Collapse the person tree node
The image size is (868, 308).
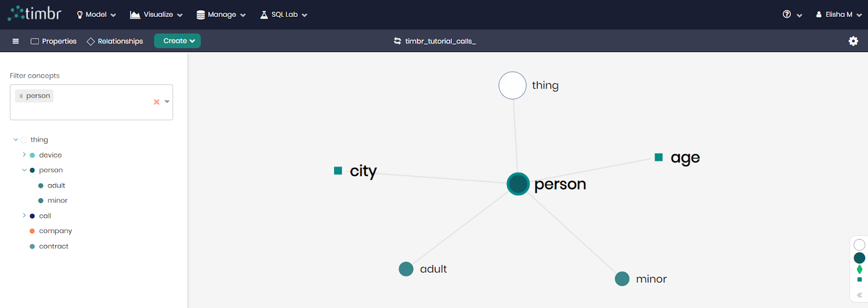[24, 170]
